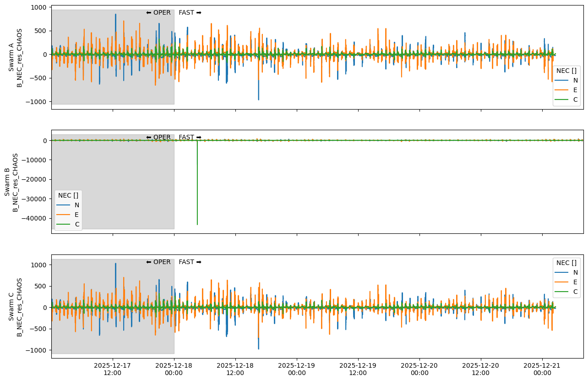Click the blue N swatch in Swarm A legend

[562, 80]
